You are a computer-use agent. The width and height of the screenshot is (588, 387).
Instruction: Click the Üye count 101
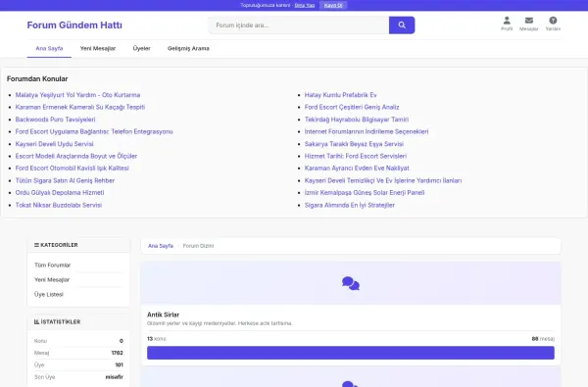119,364
